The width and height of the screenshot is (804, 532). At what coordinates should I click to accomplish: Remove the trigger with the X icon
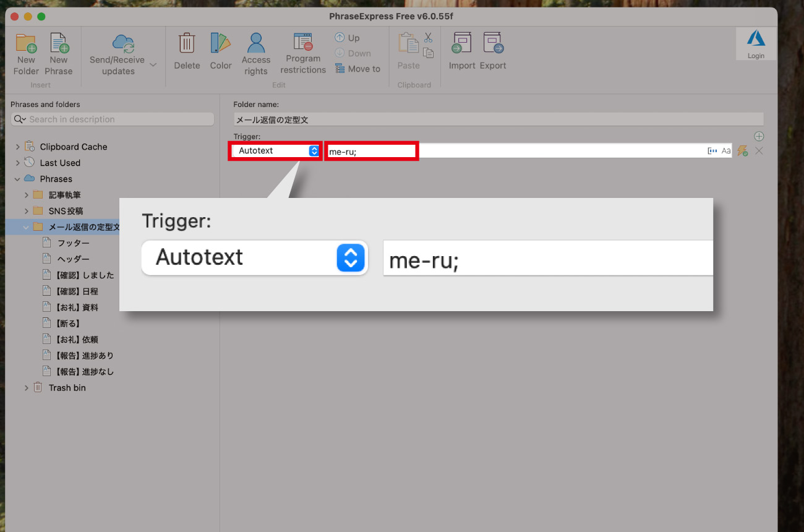(x=759, y=151)
